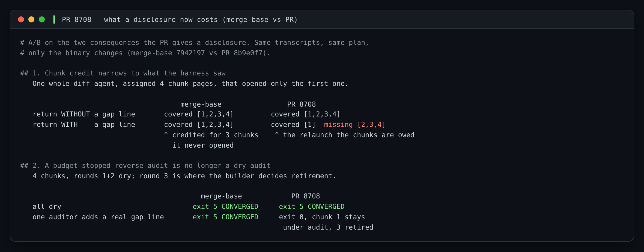Viewport: 644px width, 252px height.
Task: Click the PR 8708 column header in section 2
Action: [x=306, y=196]
